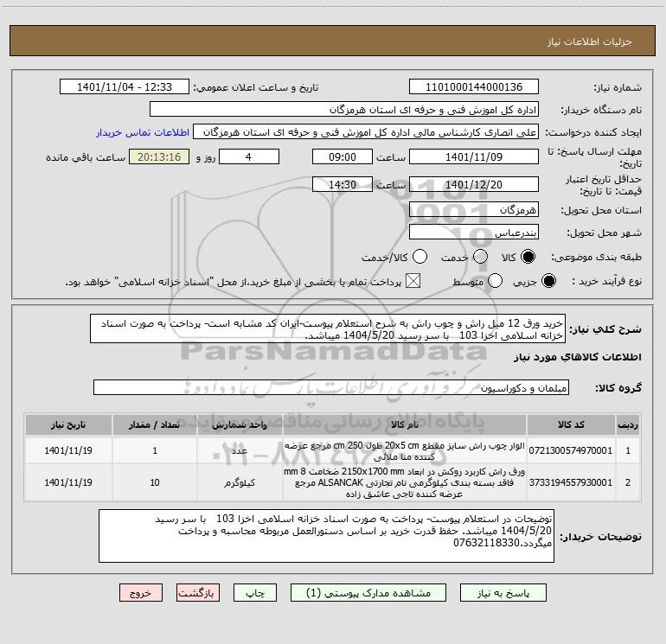The height and width of the screenshot is (644, 666).
Task: Select the جزیی purchase type radio
Action: (548, 281)
